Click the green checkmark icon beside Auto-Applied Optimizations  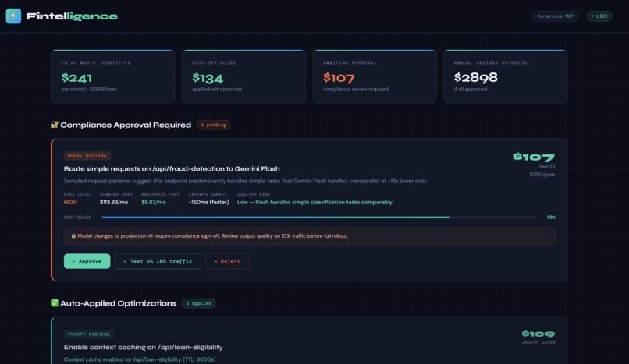click(x=54, y=303)
